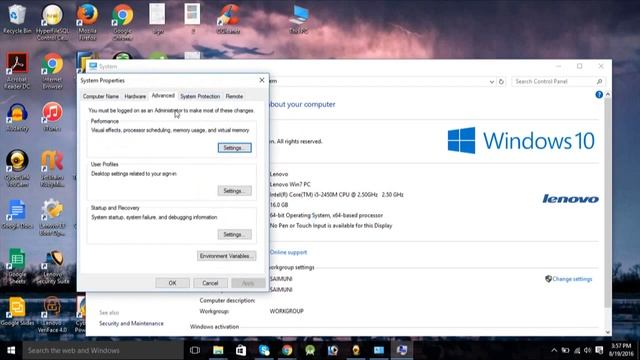
Task: Open File Explorer from the taskbar
Action: (218, 350)
